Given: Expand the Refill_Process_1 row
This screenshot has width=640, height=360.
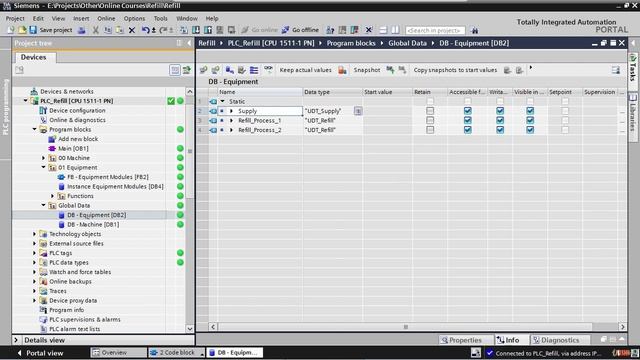Looking at the screenshot, I should coord(231,120).
